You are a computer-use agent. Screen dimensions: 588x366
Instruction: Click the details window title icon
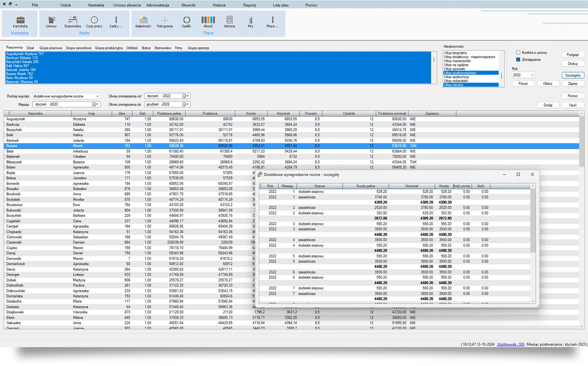(x=260, y=175)
